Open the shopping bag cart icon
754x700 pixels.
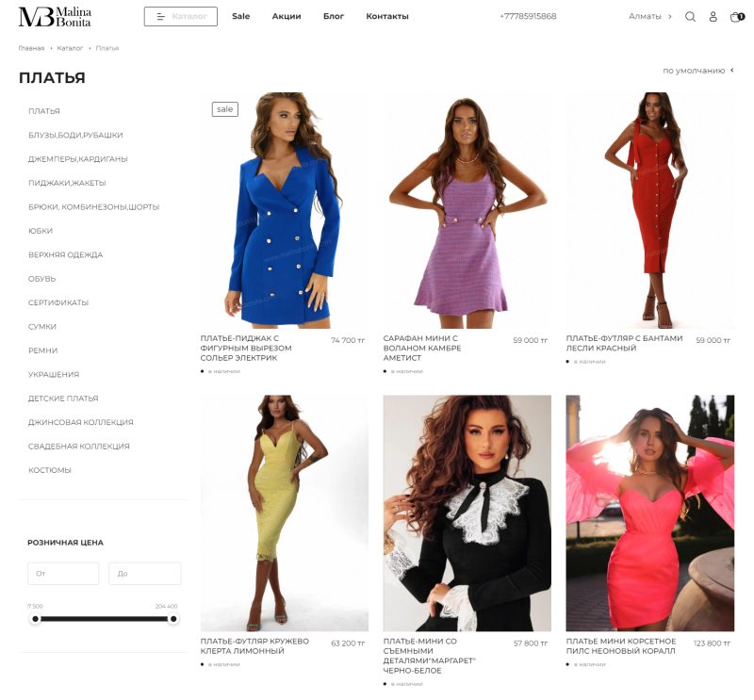click(x=737, y=17)
